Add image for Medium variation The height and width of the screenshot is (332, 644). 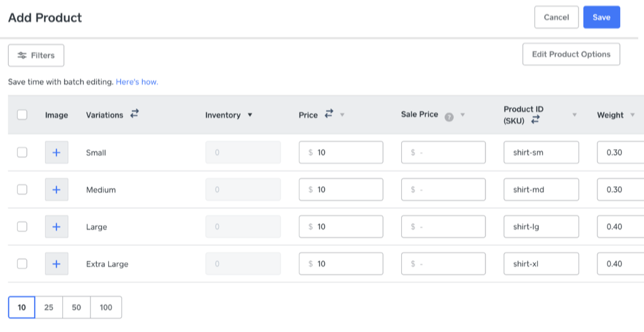coord(56,190)
